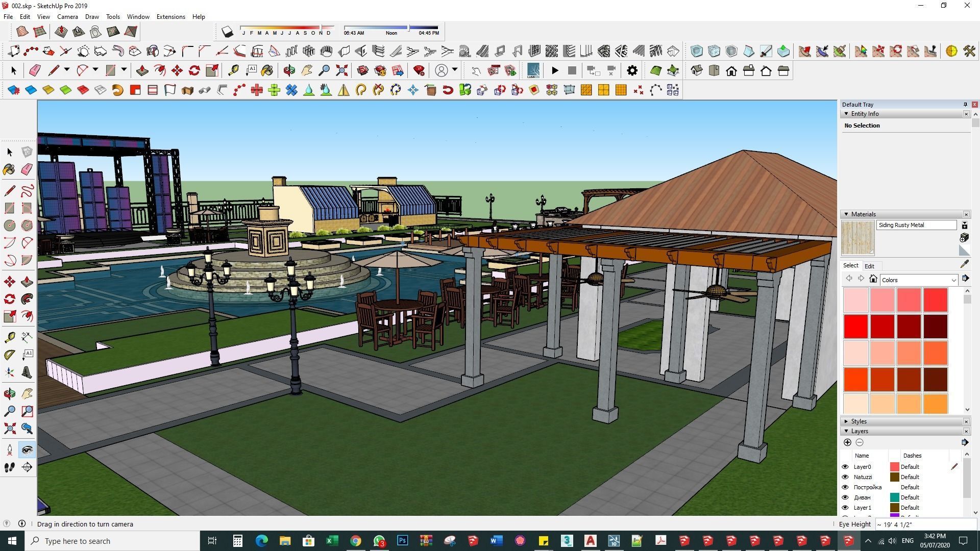Click the Play animation button
The height and width of the screenshot is (551, 980).
click(x=555, y=70)
